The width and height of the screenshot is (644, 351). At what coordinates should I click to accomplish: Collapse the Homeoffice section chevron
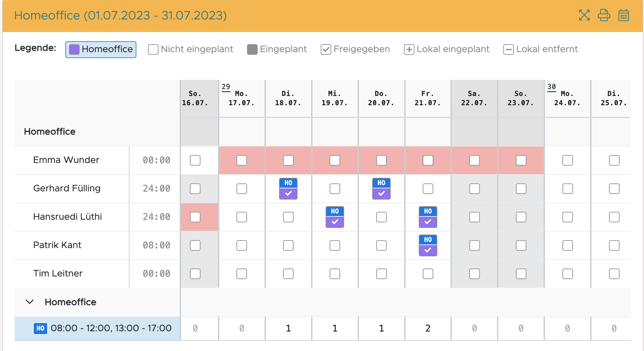tap(30, 302)
